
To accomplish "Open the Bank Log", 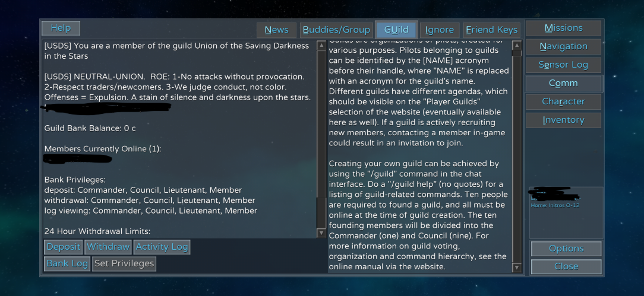I will click(x=67, y=263).
